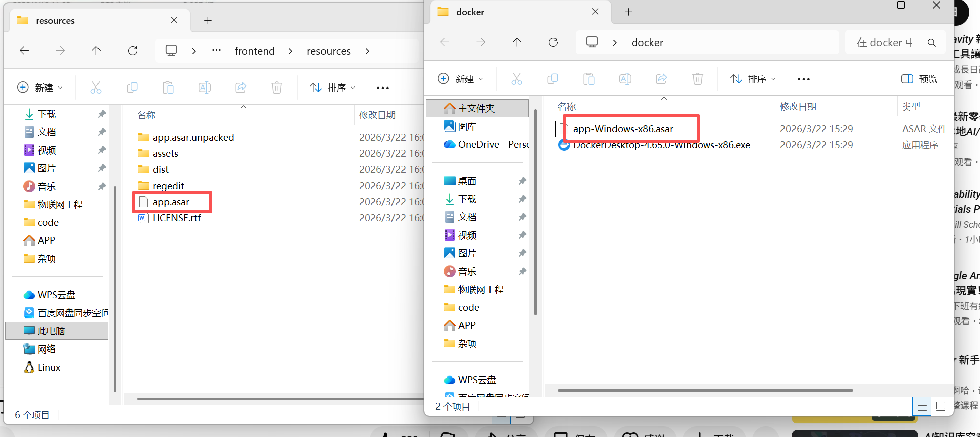Close the resources tab

[174, 20]
